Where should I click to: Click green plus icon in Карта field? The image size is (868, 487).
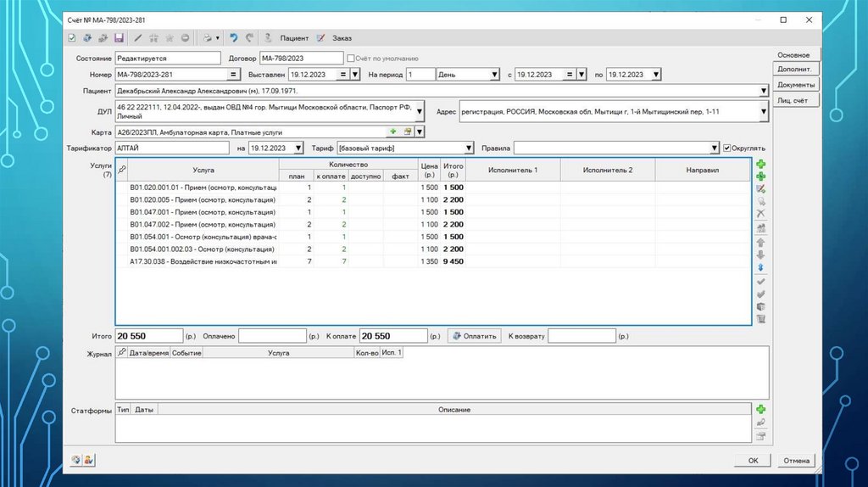(x=393, y=132)
